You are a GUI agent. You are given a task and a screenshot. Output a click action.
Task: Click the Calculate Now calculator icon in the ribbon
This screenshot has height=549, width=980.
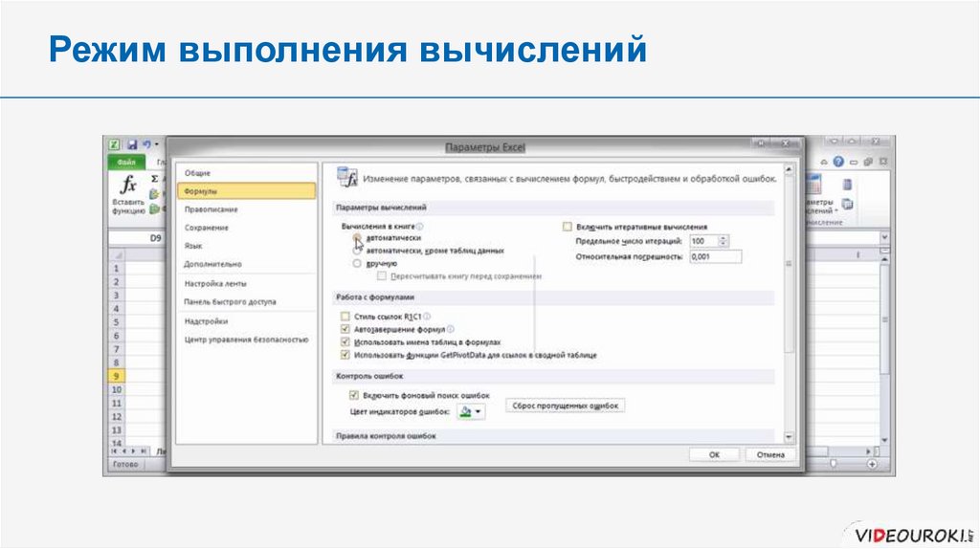click(847, 185)
